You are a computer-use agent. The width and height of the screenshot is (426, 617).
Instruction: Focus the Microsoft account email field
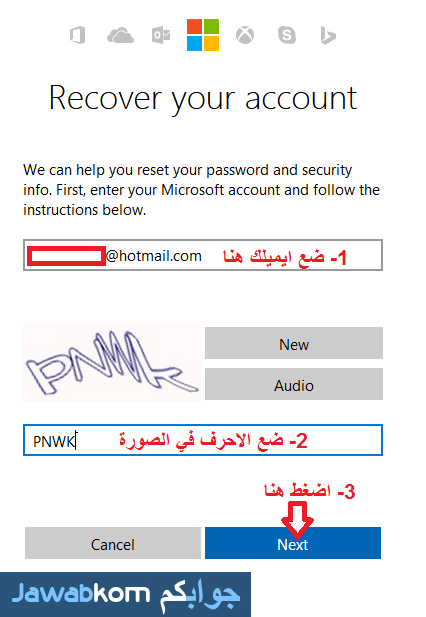[x=203, y=255]
